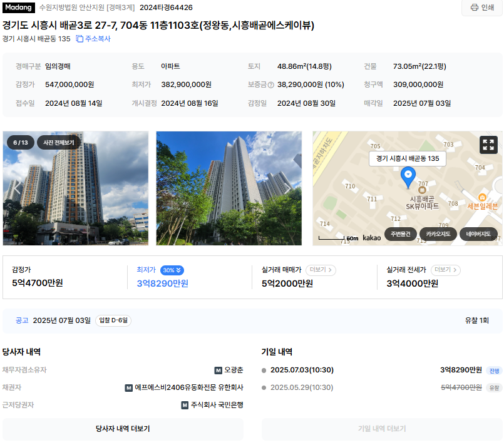The width and height of the screenshot is (504, 445).
Task: Click 청구액 value 309,000,000원
Action: [418, 84]
